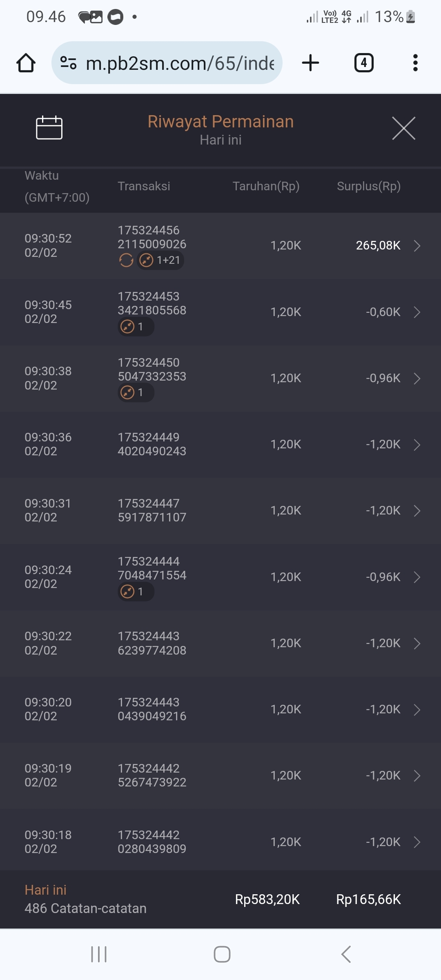Expand the 265,08K surplus transaction details
The height and width of the screenshot is (980, 441).
coord(417,246)
